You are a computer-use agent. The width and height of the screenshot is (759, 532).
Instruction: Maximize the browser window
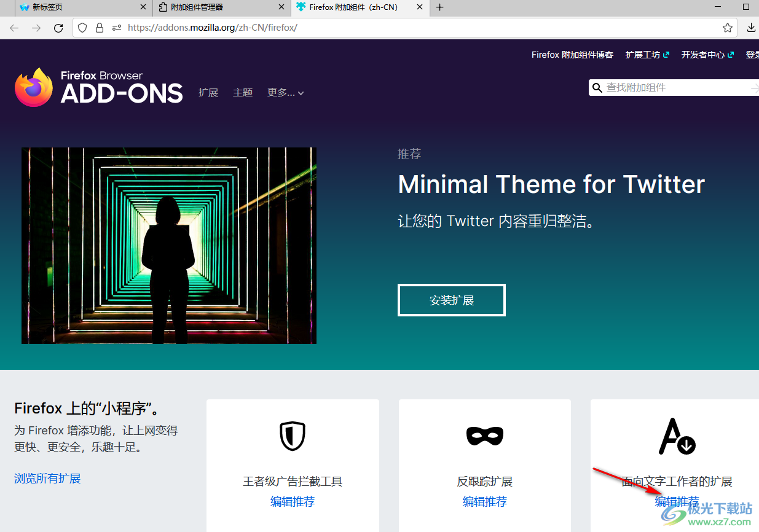(747, 7)
